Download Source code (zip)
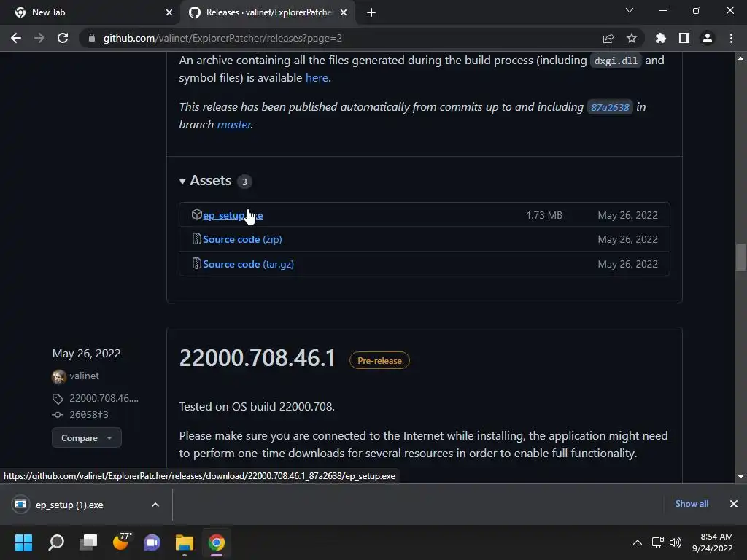Viewport: 747px width, 560px height. pyautogui.click(x=242, y=239)
